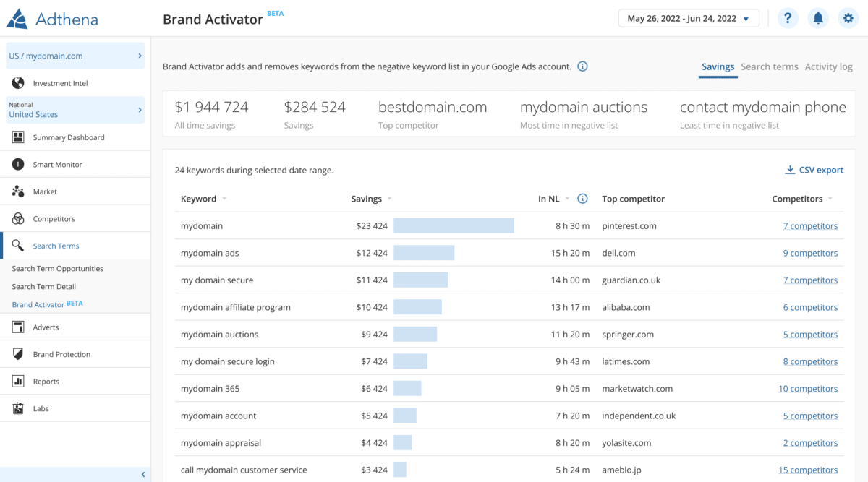
Task: Click the savings bar for mydomain auctions
Action: pyautogui.click(x=415, y=335)
